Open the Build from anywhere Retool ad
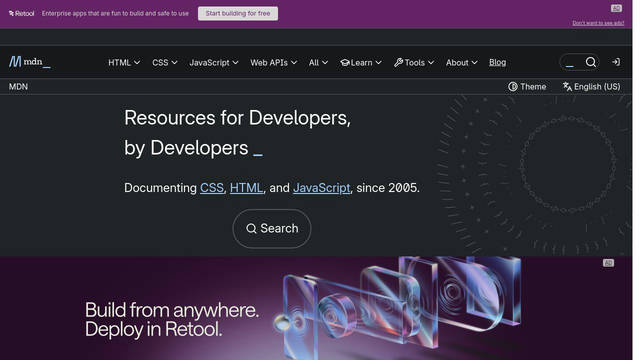This screenshot has width=640, height=360. (316, 308)
